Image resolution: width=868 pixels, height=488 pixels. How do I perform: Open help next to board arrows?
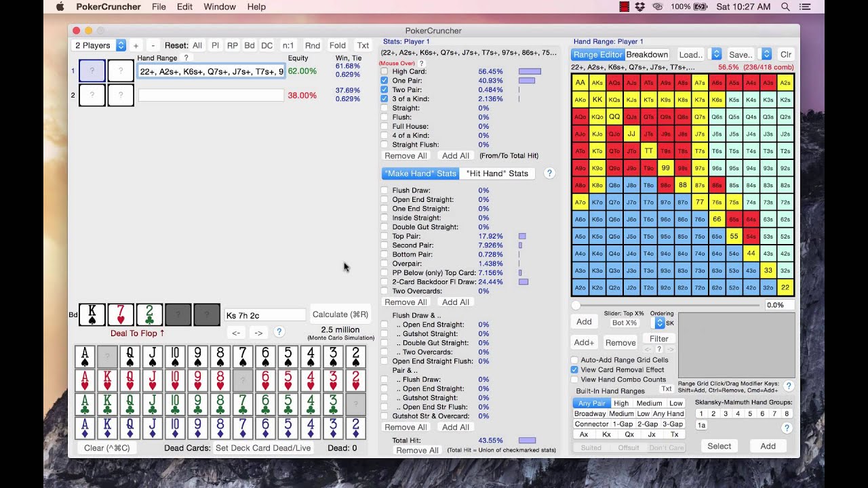279,332
